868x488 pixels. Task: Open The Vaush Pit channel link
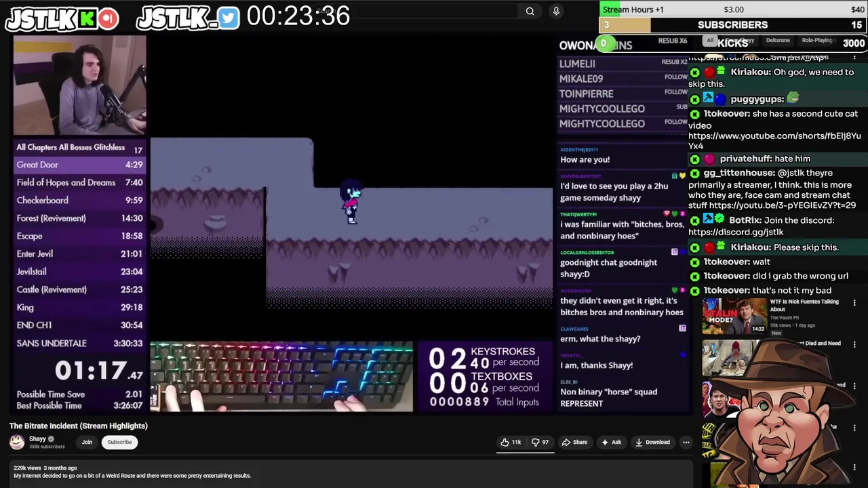[x=785, y=318]
